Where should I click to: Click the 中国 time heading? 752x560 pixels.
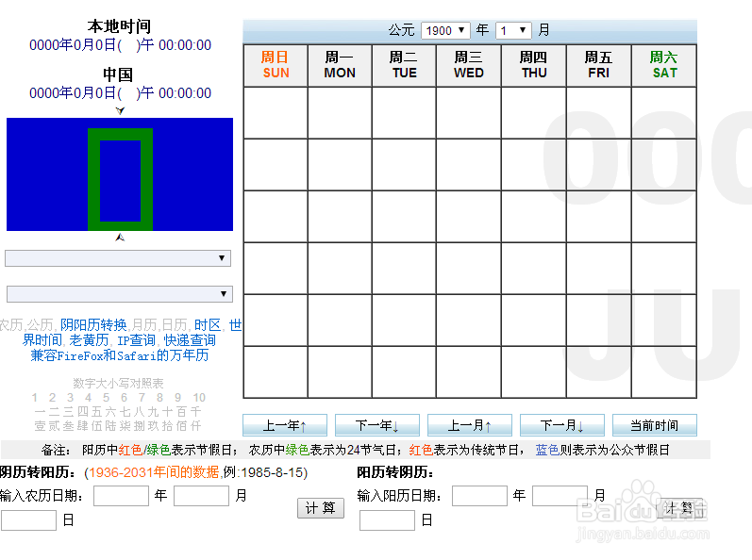(x=118, y=74)
